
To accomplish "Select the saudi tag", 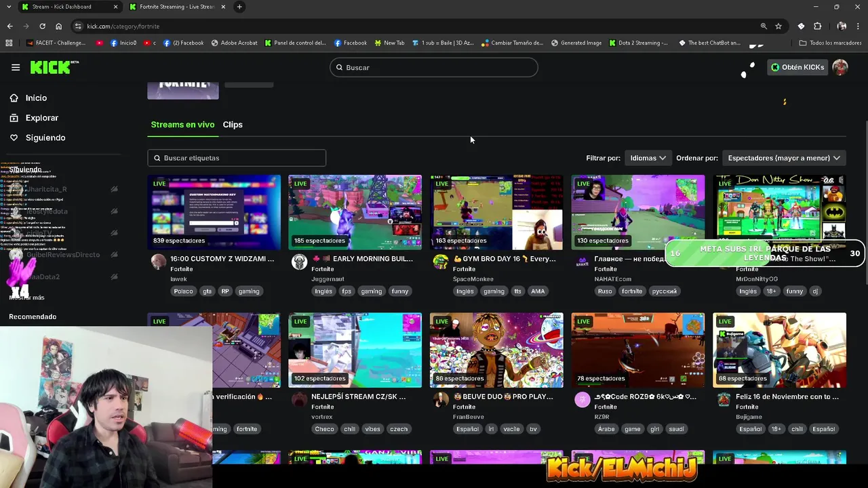I will coord(676,429).
